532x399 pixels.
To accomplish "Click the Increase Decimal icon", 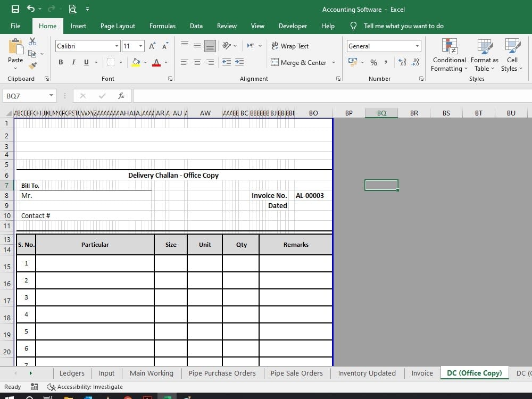I will pos(403,62).
